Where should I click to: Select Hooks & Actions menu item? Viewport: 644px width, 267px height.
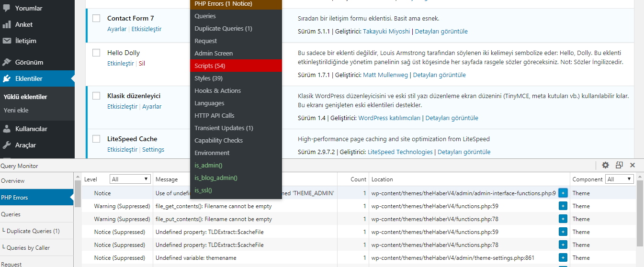click(236, 90)
